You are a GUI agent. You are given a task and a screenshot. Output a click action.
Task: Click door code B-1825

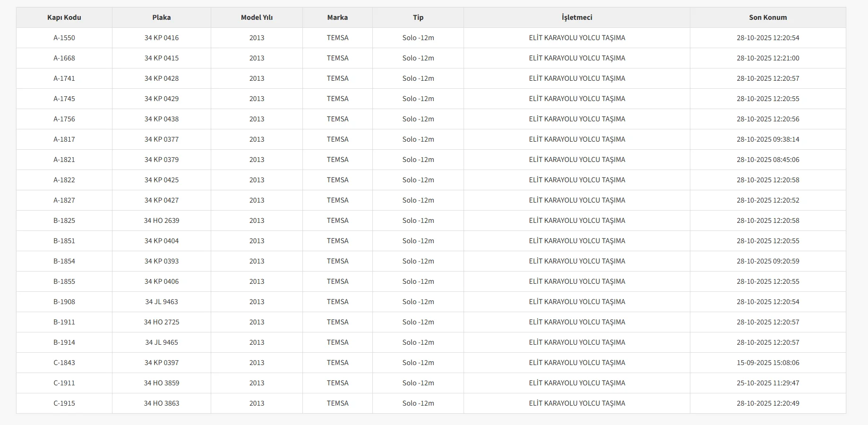click(x=64, y=221)
